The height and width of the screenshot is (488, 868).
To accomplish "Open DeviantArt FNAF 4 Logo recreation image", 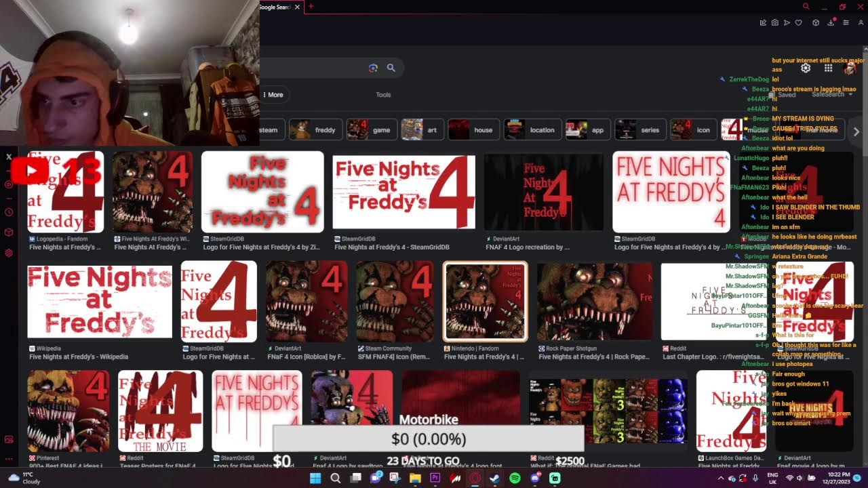I will click(x=543, y=192).
